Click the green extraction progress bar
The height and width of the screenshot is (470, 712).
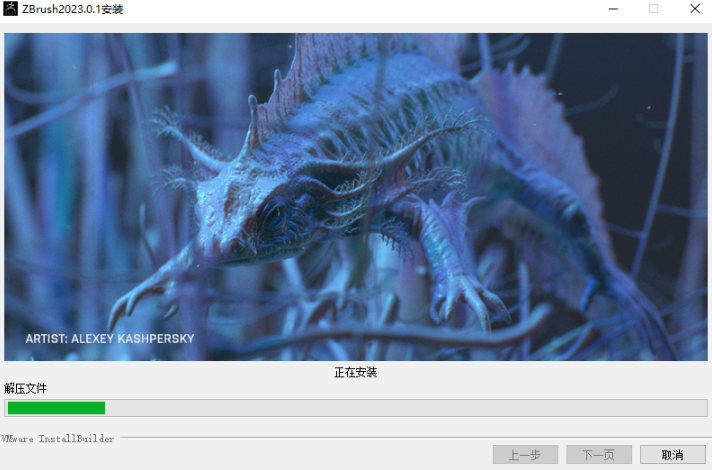pos(356,408)
